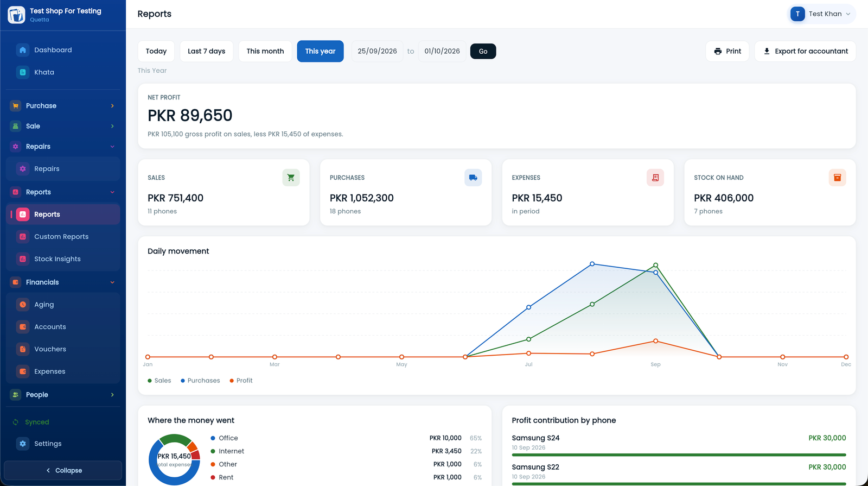
Task: Click the end date field 01/10/2026
Action: click(x=442, y=51)
